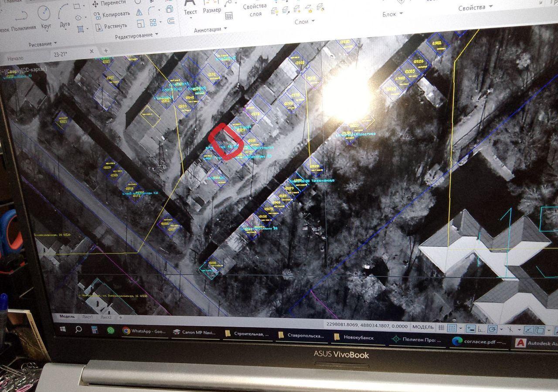Click the Mirror tool icon
The width and height of the screenshot is (558, 392).
pos(139,12)
